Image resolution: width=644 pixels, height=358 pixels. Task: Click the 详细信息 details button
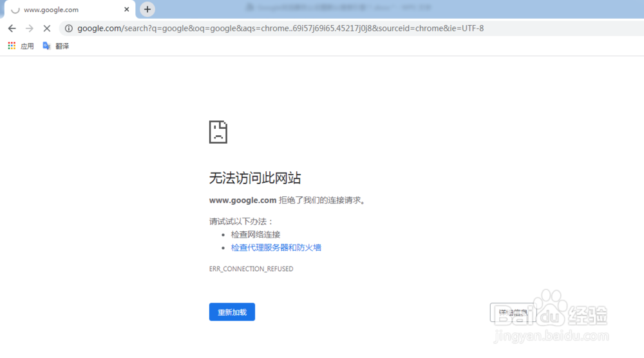click(x=513, y=312)
